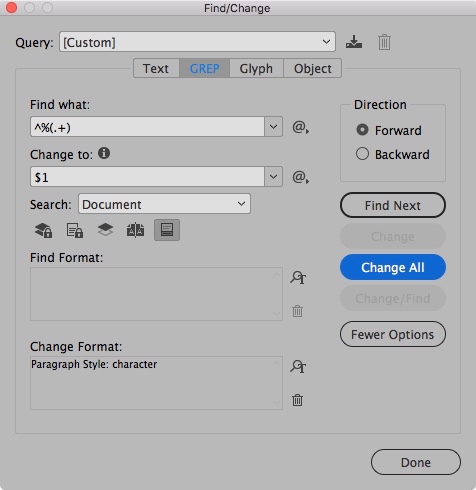The height and width of the screenshot is (490, 476).
Task: Switch to the Glyph tab
Action: click(256, 68)
